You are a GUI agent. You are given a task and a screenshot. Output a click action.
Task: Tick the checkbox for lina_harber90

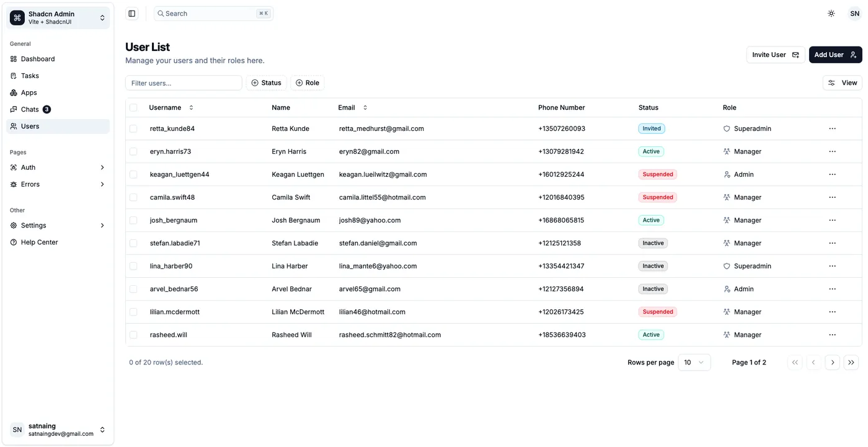point(133,266)
